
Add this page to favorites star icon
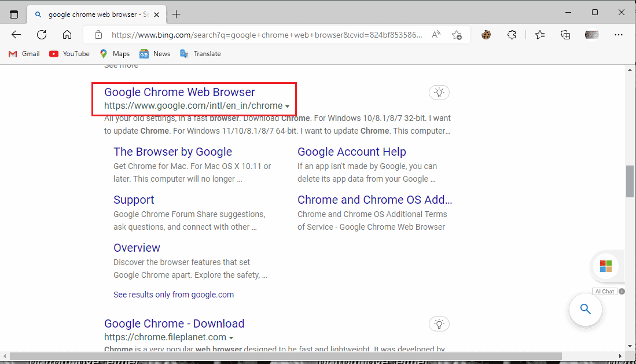[457, 35]
